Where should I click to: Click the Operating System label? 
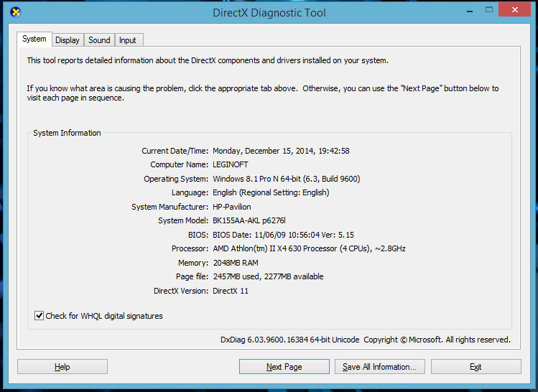(176, 179)
